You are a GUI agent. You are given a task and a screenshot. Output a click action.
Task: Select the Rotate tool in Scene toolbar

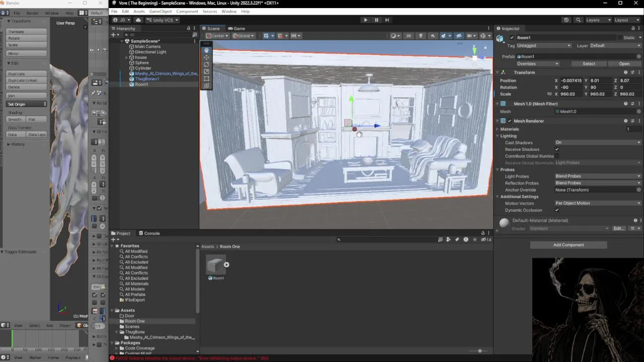pos(206,64)
